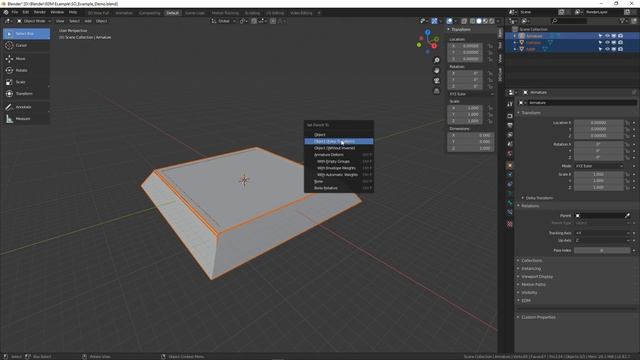The width and height of the screenshot is (640, 360).
Task: Toggle Armature render camera icon in outliner
Action: (620, 36)
